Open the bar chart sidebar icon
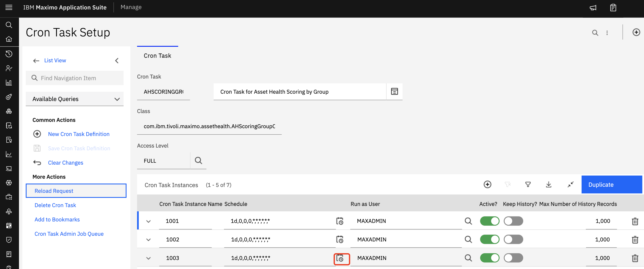The image size is (644, 269). [9, 83]
